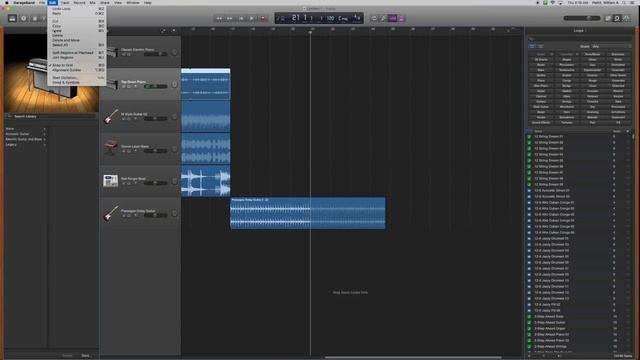The height and width of the screenshot is (360, 640).
Task: Start playback with the Play button
Action: pyautogui.click(x=252, y=18)
